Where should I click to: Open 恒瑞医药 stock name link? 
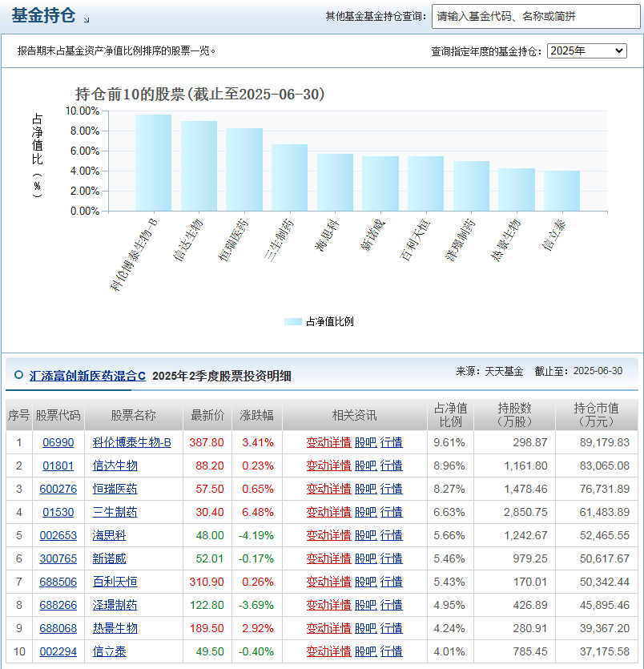point(115,489)
